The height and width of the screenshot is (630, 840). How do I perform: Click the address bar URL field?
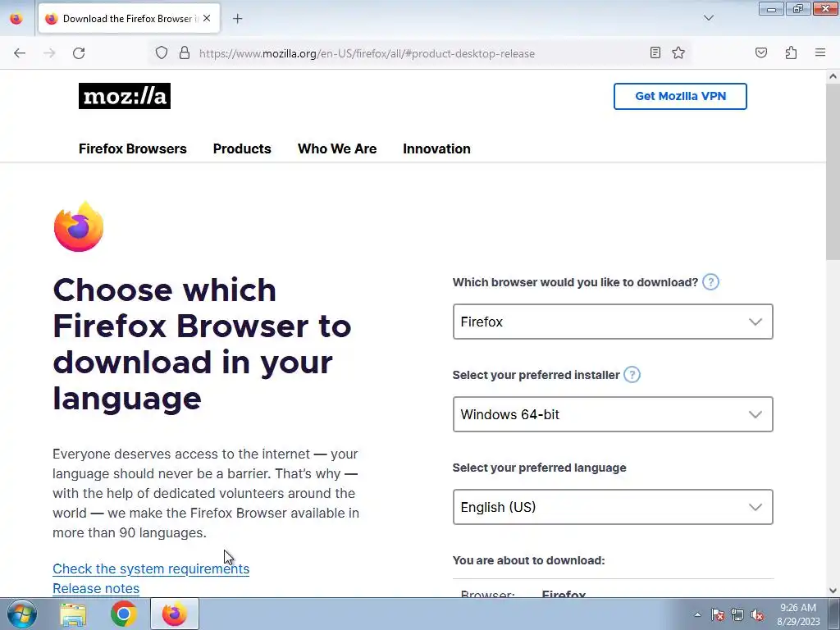(420, 53)
